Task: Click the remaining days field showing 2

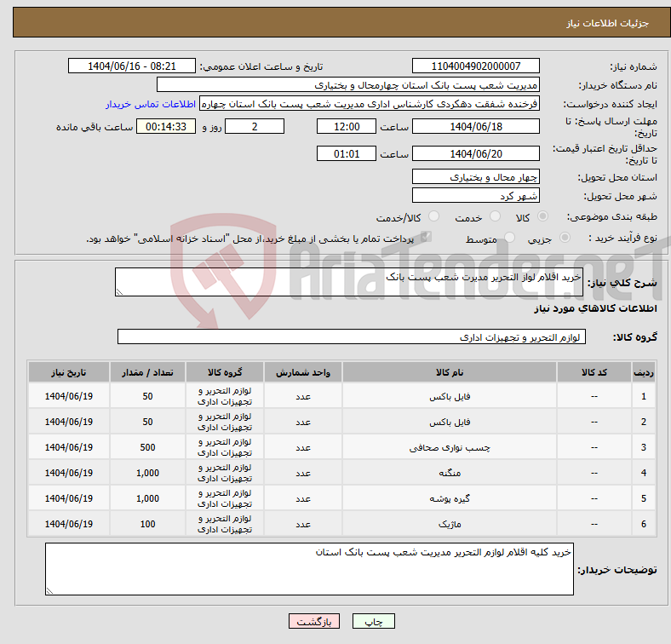Action: tap(255, 126)
